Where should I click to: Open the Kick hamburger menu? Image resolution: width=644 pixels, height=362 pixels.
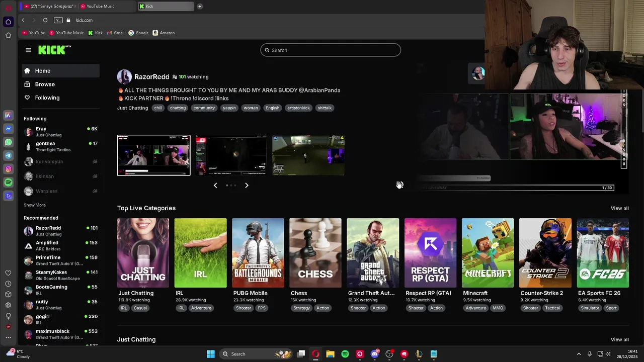click(x=28, y=50)
